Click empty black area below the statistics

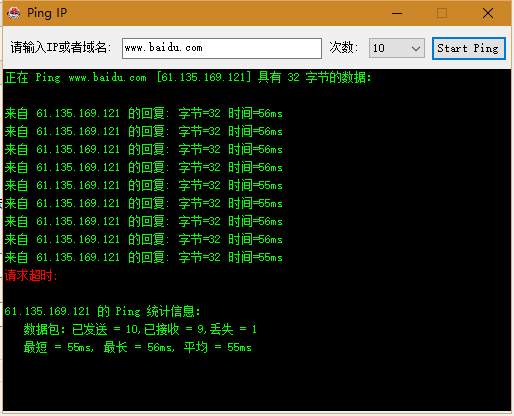pyautogui.click(x=257, y=383)
